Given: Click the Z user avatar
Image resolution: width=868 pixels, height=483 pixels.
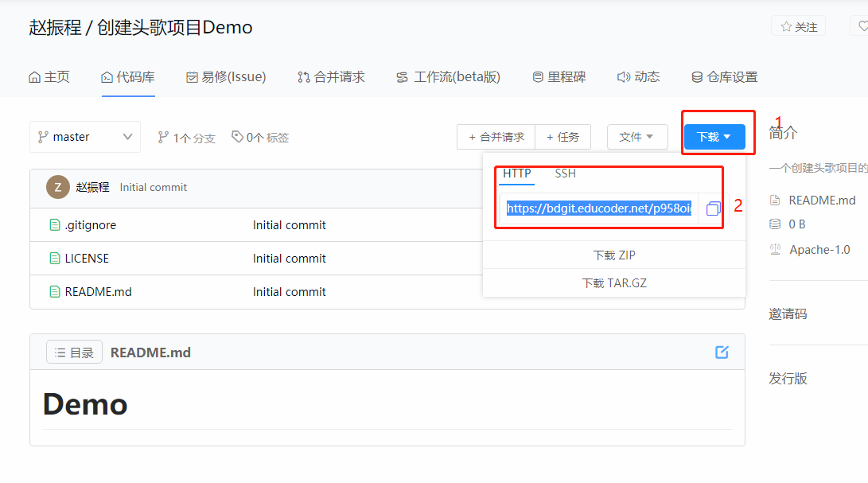Looking at the screenshot, I should pyautogui.click(x=57, y=187).
